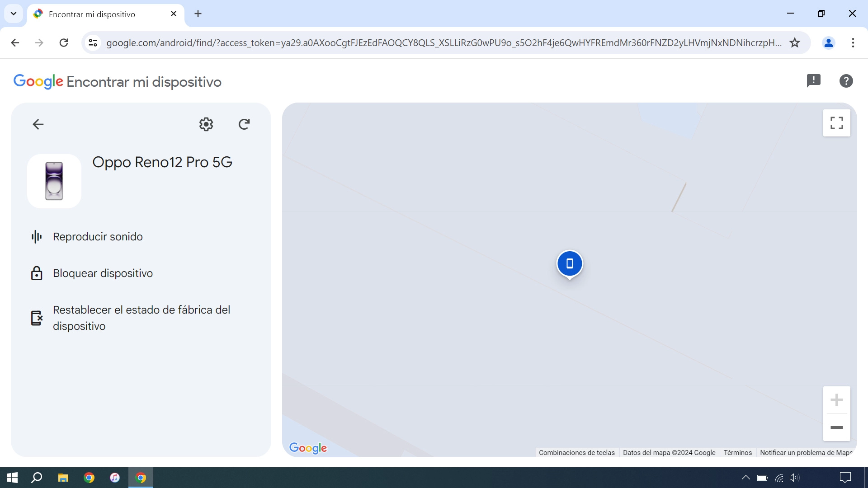This screenshot has height=488, width=868.
Task: Open device settings gear icon
Action: (206, 124)
